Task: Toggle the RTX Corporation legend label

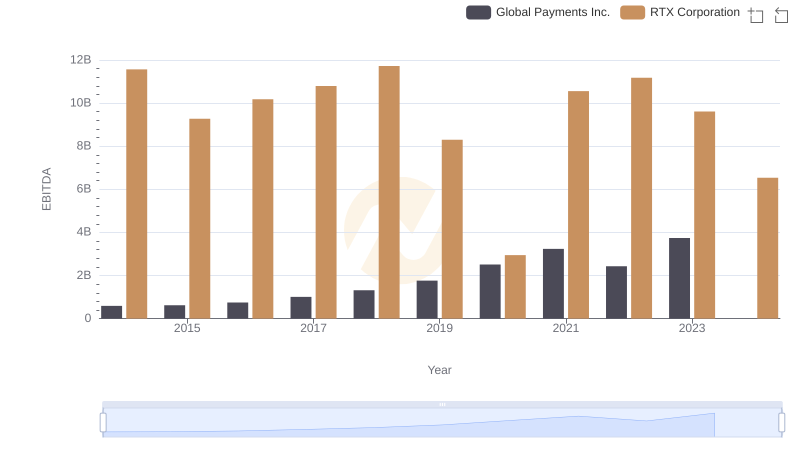Action: click(695, 12)
